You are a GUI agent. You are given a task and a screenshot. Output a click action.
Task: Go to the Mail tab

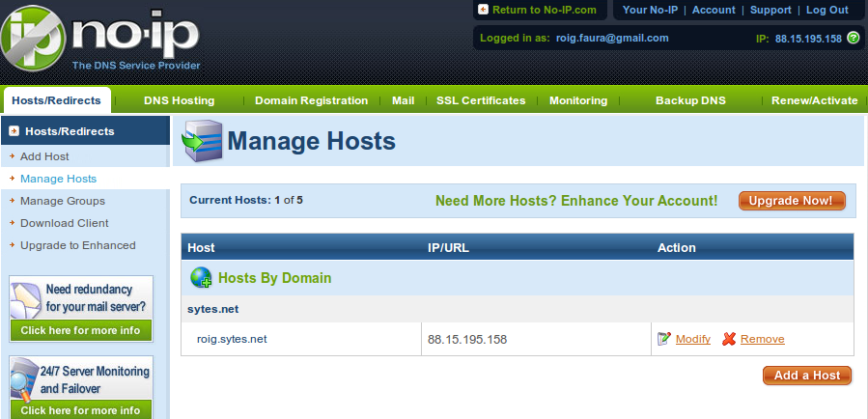coord(403,100)
